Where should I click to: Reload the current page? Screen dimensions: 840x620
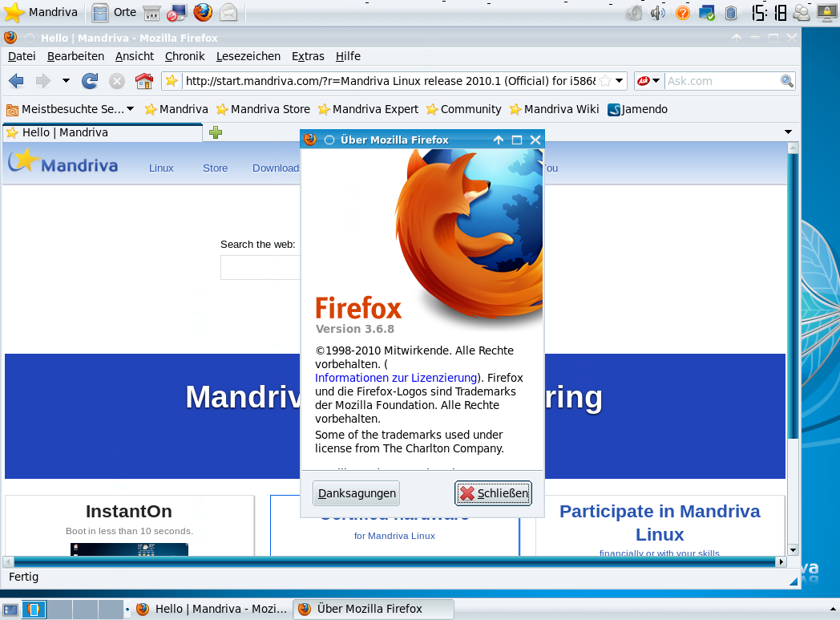[90, 81]
